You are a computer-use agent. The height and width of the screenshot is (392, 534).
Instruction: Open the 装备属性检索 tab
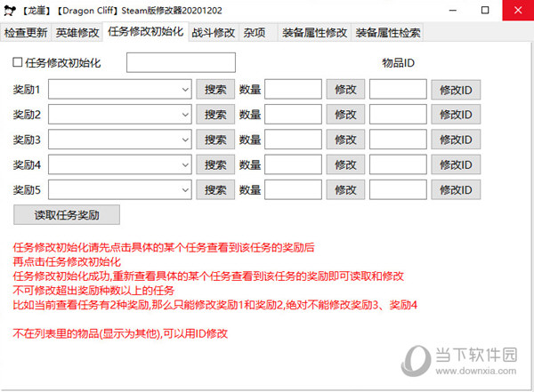[387, 33]
